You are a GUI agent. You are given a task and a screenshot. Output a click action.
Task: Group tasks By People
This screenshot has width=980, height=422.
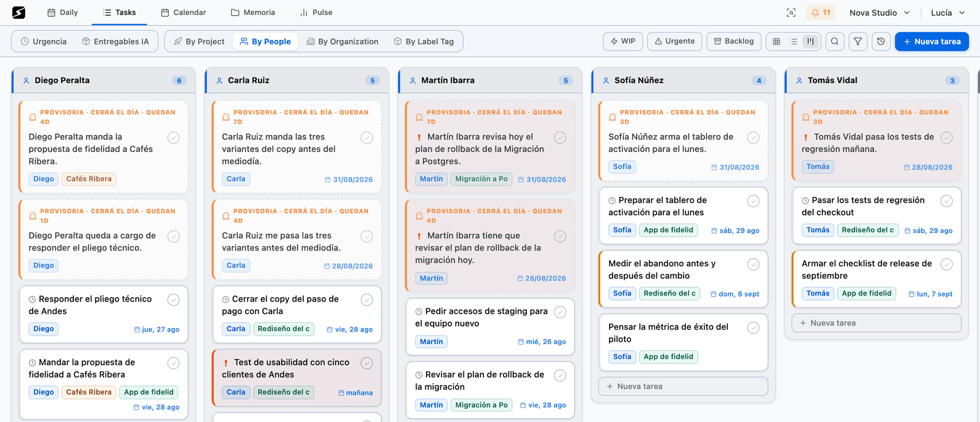tap(265, 41)
